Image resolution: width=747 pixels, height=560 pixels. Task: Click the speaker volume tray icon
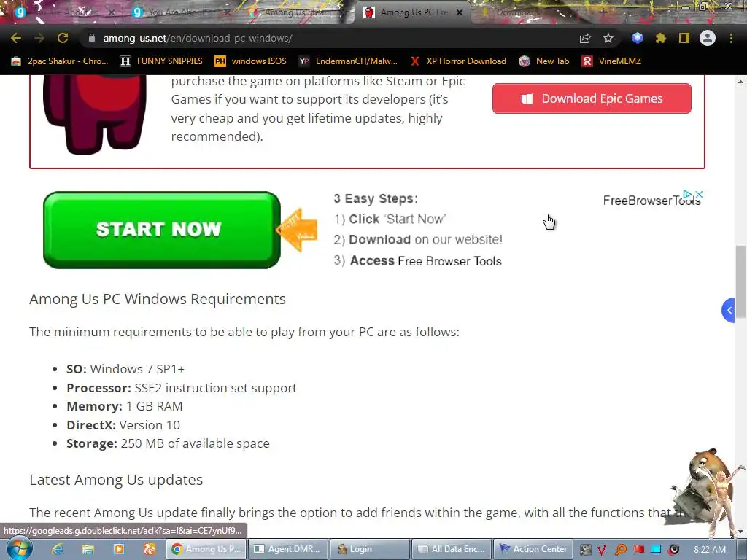[x=673, y=550]
